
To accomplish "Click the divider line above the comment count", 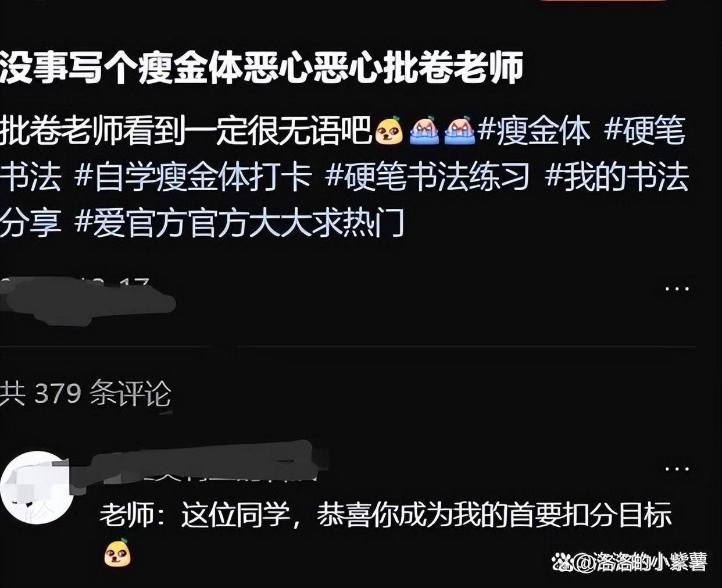I will click(x=349, y=347).
